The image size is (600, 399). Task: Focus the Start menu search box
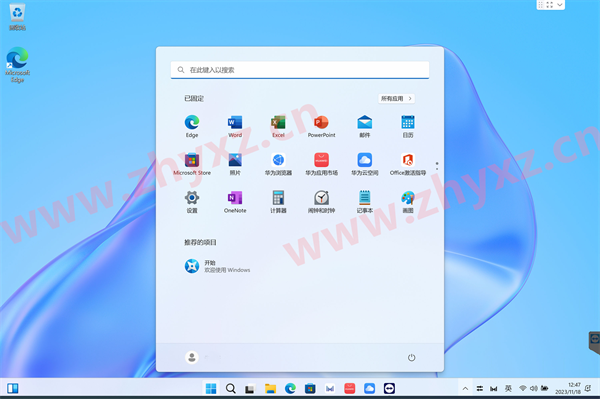[x=300, y=70]
